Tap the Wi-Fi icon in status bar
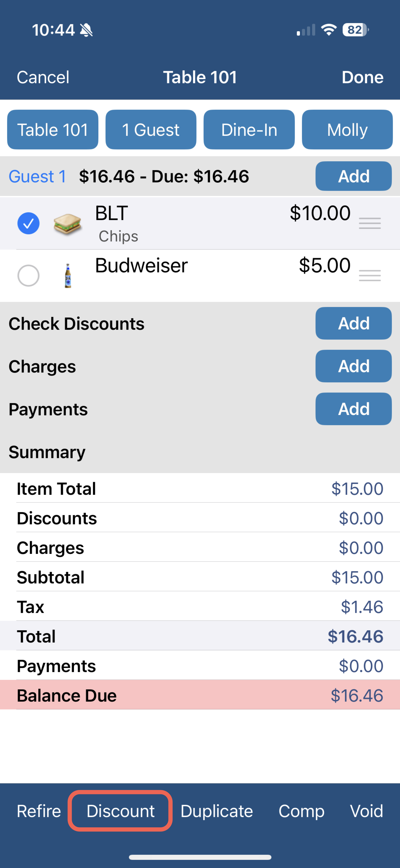Viewport: 400px width, 868px height. click(x=329, y=30)
